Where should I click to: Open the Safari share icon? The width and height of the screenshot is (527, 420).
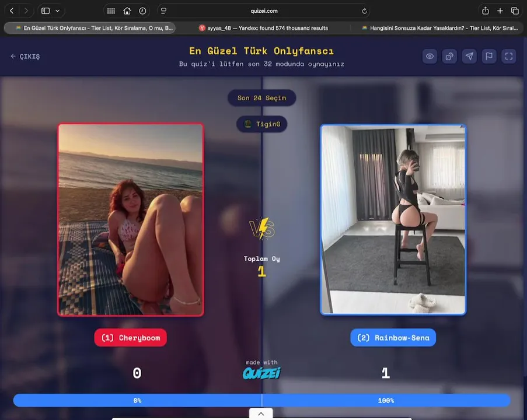[486, 10]
